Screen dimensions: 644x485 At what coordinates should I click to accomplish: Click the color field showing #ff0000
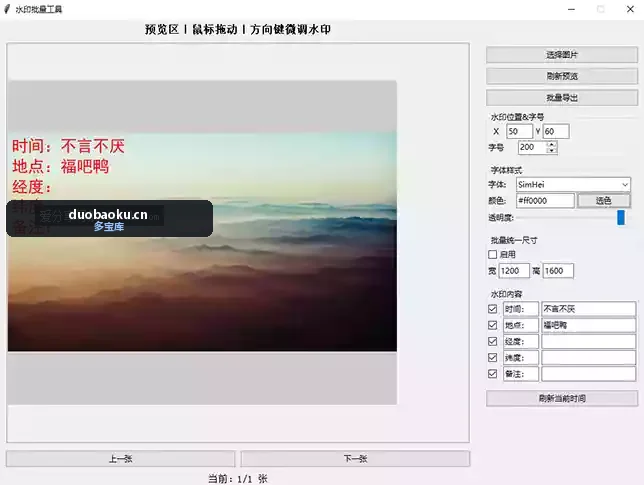(x=545, y=200)
